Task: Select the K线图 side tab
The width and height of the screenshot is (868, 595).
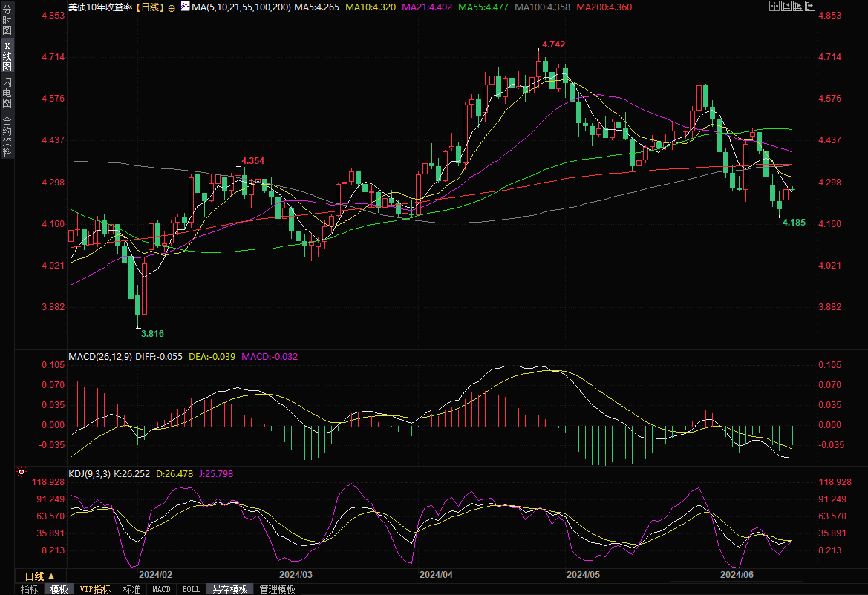Action: click(7, 56)
